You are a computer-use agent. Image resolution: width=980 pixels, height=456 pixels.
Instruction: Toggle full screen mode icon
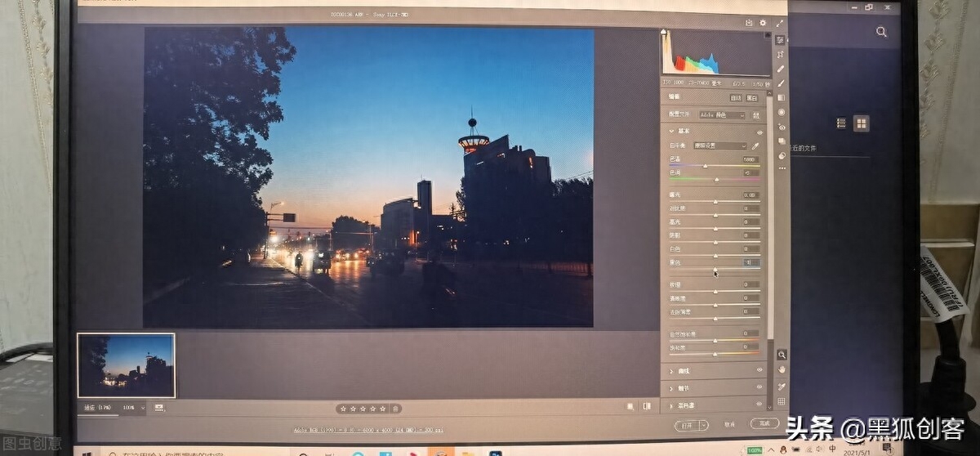pyautogui.click(x=779, y=23)
